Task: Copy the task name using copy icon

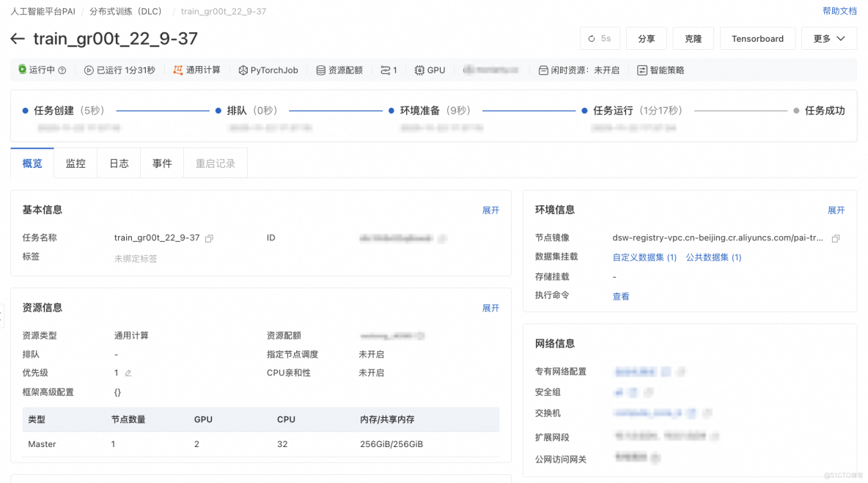Action: click(x=209, y=237)
